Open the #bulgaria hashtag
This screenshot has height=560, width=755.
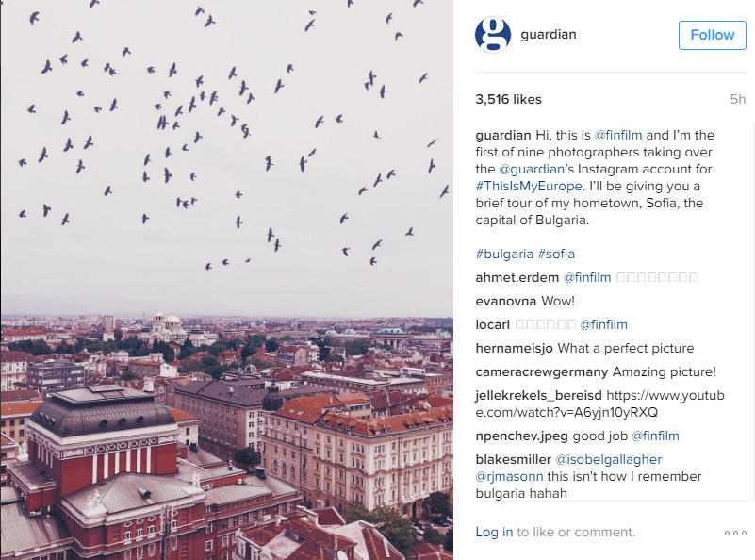(504, 255)
